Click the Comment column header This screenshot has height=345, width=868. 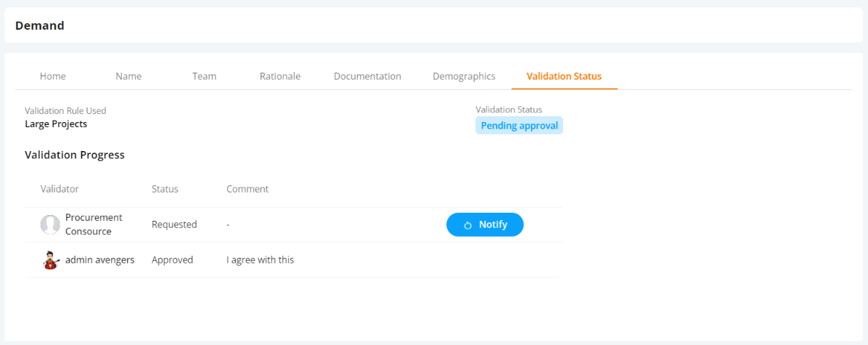(247, 189)
